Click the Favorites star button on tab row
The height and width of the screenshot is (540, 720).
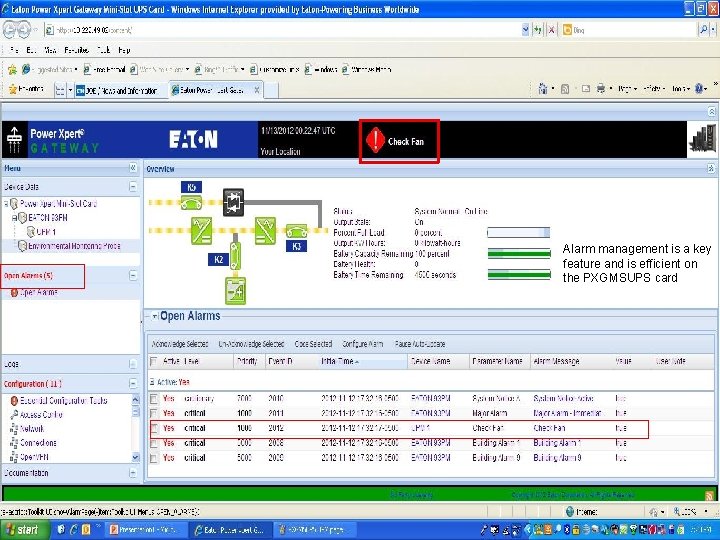(26, 89)
